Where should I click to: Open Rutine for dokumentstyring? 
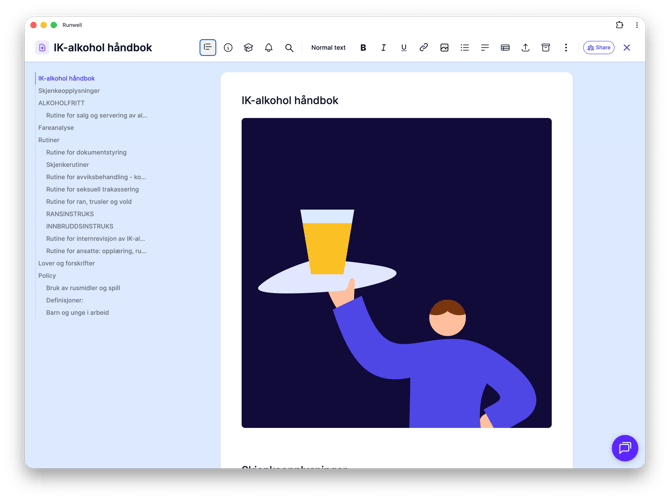(86, 153)
